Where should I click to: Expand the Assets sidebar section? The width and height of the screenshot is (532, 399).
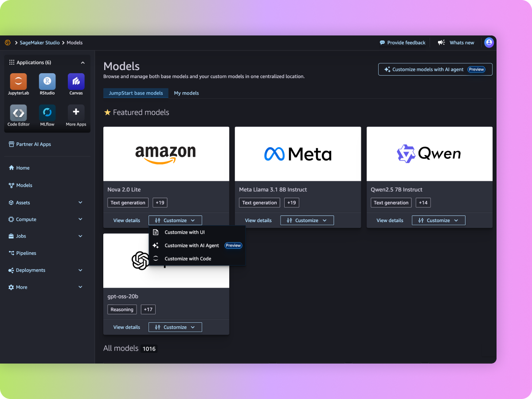80,203
